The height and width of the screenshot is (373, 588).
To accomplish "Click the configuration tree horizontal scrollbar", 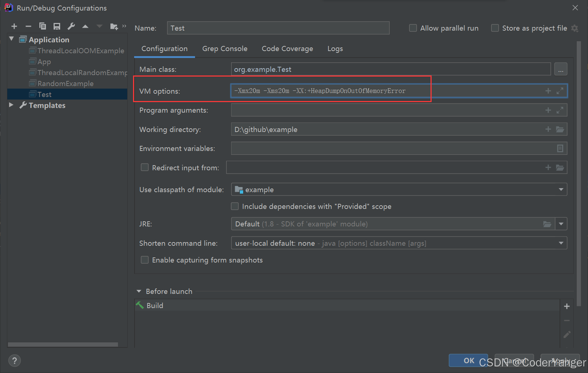I will 63,345.
